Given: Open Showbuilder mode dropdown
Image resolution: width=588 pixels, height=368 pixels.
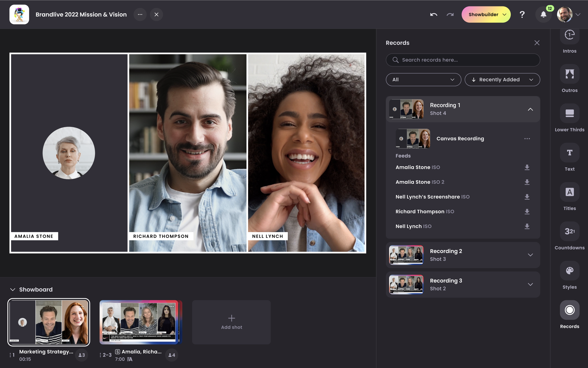Looking at the screenshot, I should (x=486, y=14).
